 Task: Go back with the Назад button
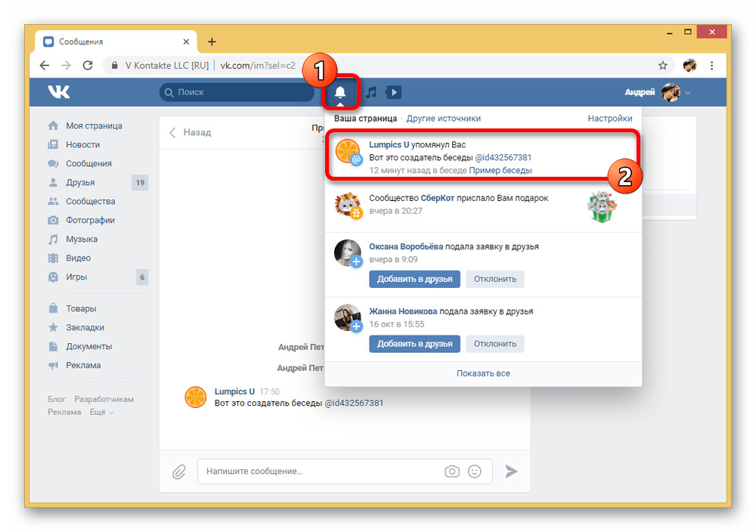[190, 132]
